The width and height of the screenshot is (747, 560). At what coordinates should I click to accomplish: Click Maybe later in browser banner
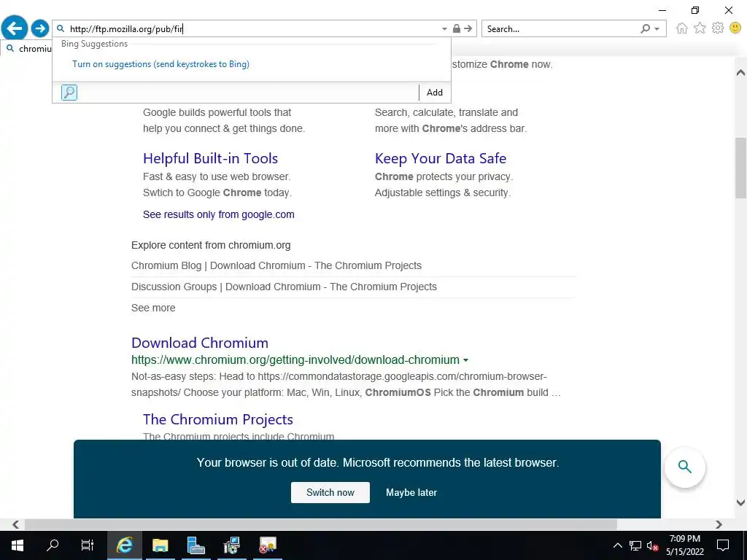coord(411,492)
